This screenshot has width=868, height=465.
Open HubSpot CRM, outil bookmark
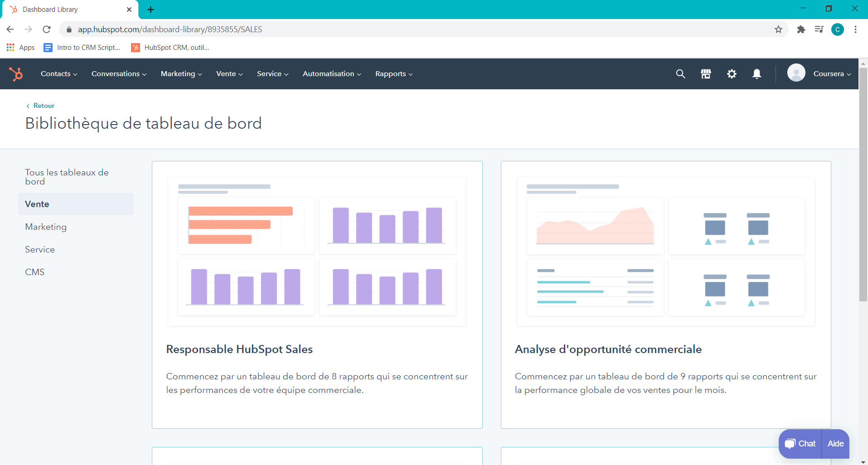pyautogui.click(x=170, y=47)
